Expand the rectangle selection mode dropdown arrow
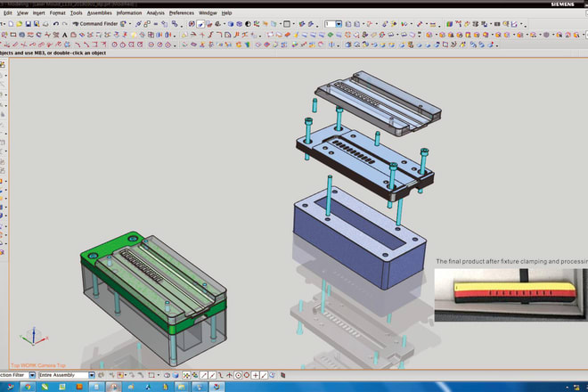 click(x=159, y=375)
